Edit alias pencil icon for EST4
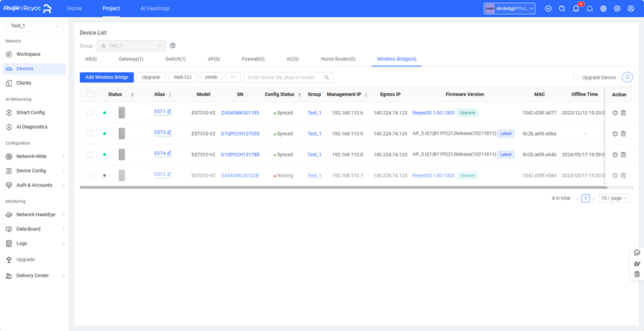 (169, 153)
